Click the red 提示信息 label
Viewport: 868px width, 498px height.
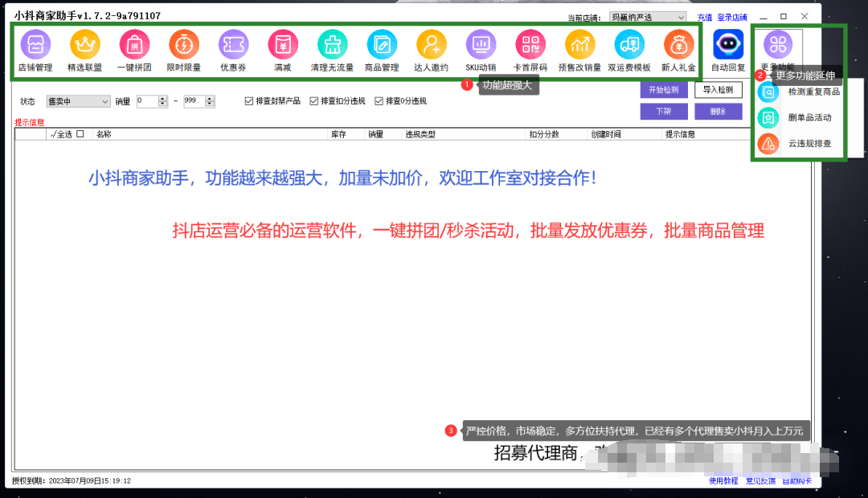(30, 122)
